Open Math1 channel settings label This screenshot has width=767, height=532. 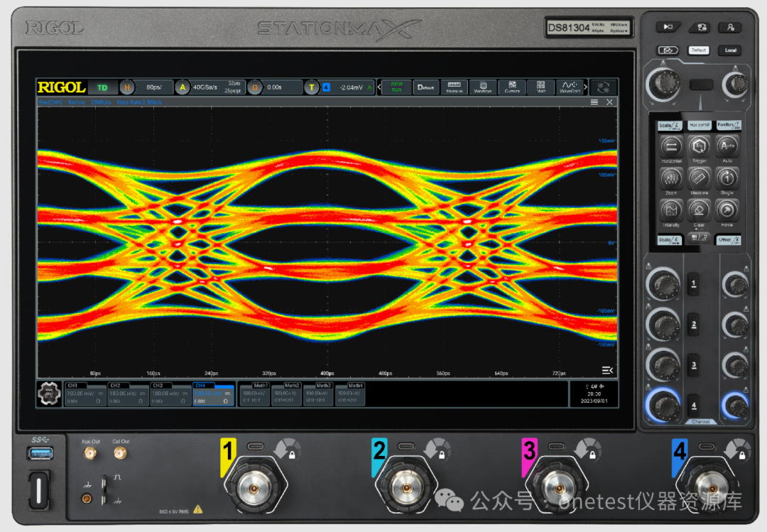coord(260,386)
